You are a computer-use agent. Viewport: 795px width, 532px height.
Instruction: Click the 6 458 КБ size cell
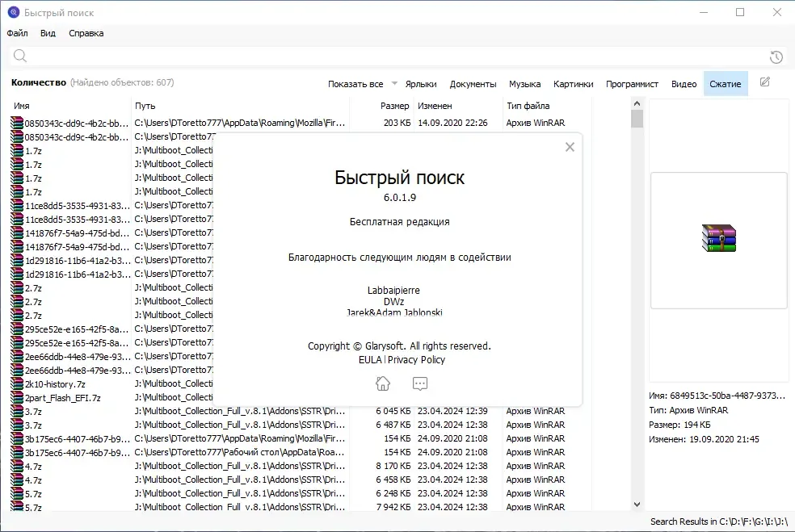click(393, 480)
